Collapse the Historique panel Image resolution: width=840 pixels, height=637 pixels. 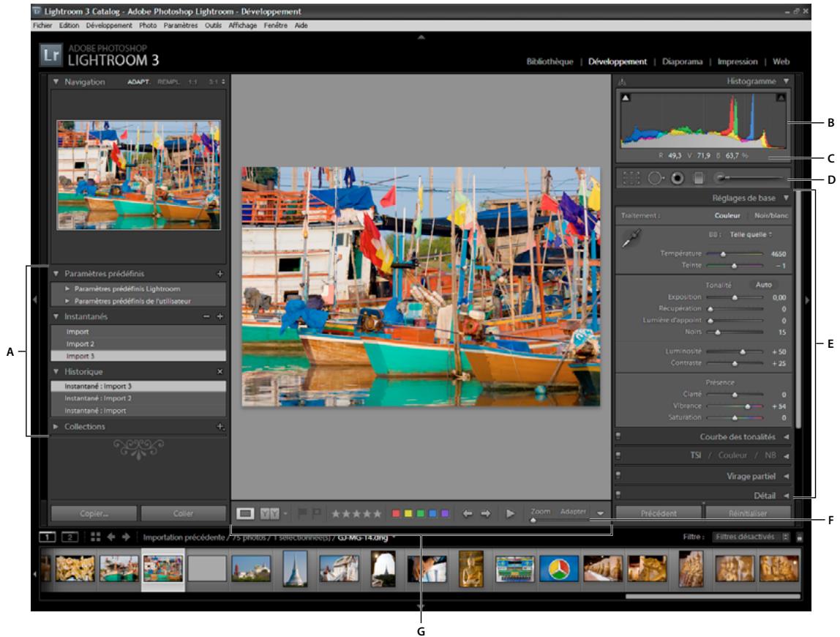56,372
